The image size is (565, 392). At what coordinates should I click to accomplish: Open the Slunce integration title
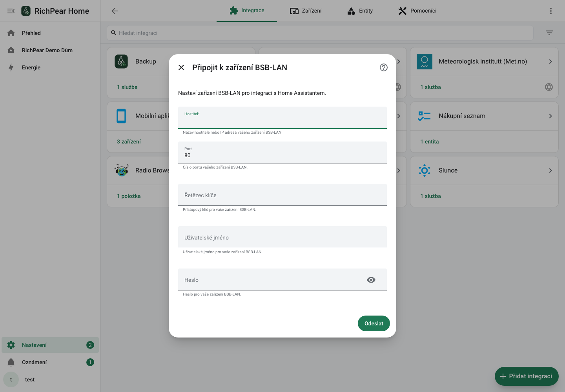448,171
